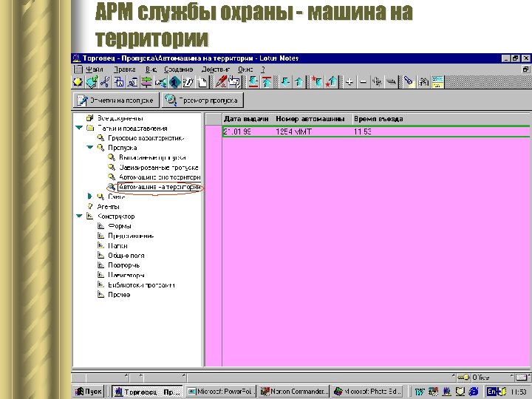Viewport: 532px width, 399px height.
Task: Click the up arrow with red overline SmartIcon
Action: point(267,82)
